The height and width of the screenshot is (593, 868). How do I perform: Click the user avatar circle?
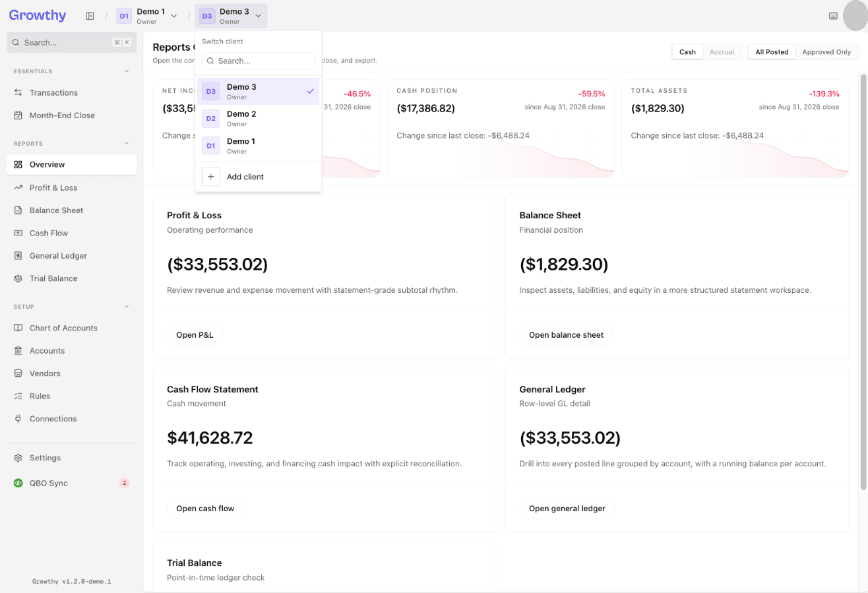click(857, 16)
